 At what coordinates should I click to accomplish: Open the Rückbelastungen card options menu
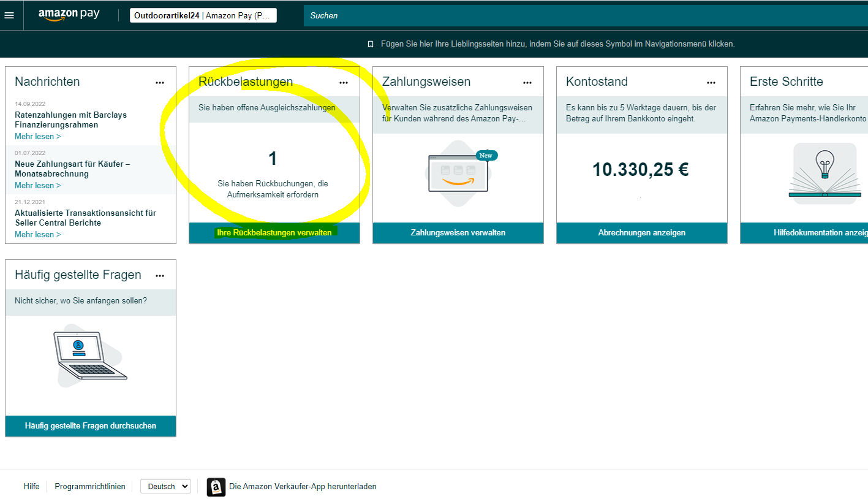point(344,82)
